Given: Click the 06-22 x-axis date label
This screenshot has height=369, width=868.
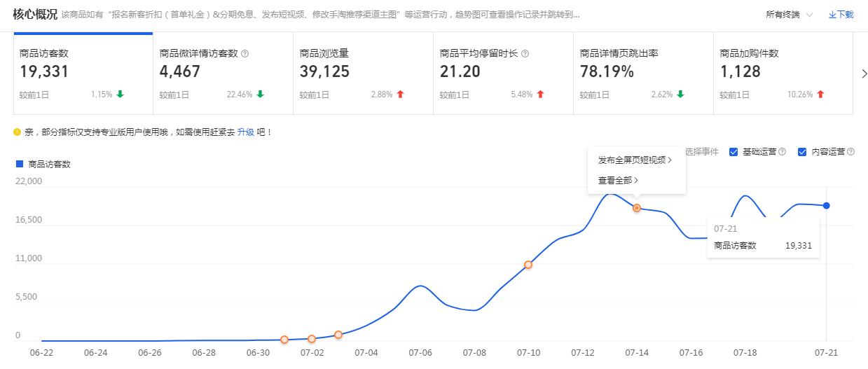Looking at the screenshot, I should click(x=43, y=353).
